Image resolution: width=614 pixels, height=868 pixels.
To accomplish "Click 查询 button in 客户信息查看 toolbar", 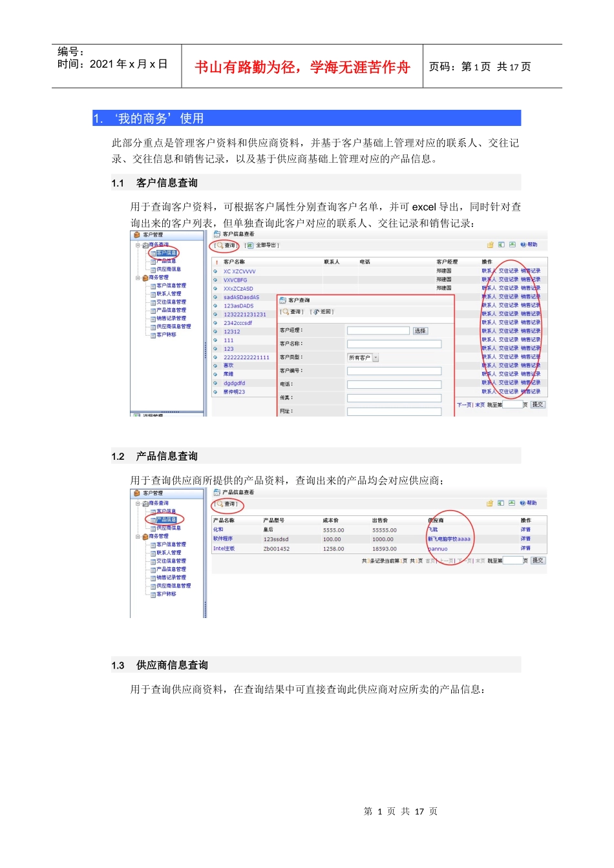I will [226, 245].
